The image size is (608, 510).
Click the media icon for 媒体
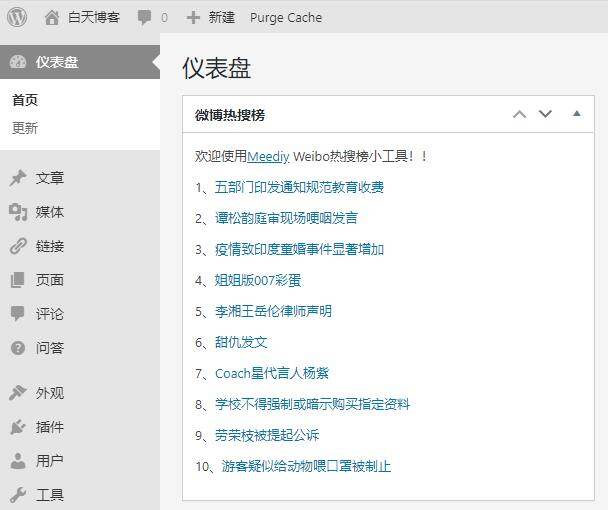(18, 212)
